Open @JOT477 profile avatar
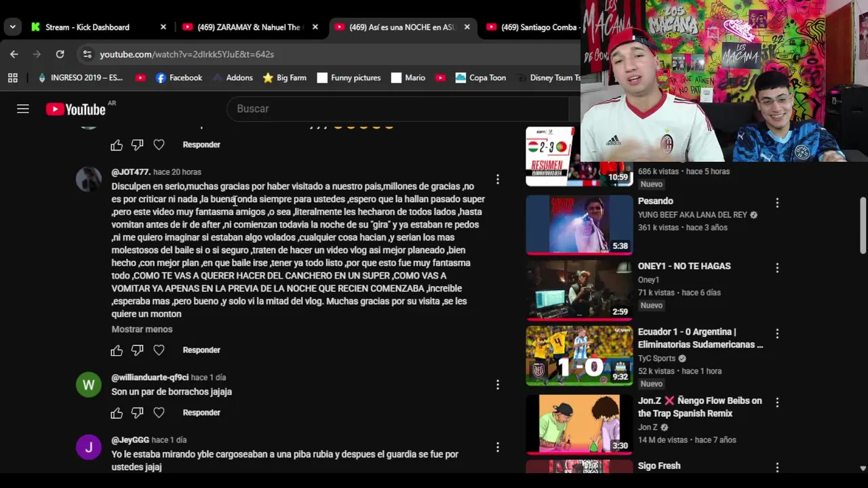Screen dimensions: 868x488 coord(89,179)
